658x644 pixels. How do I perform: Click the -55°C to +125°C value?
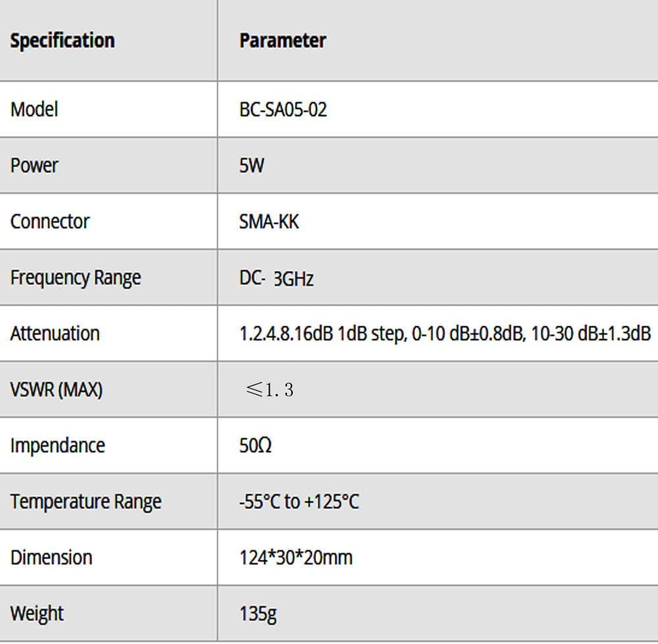(299, 502)
